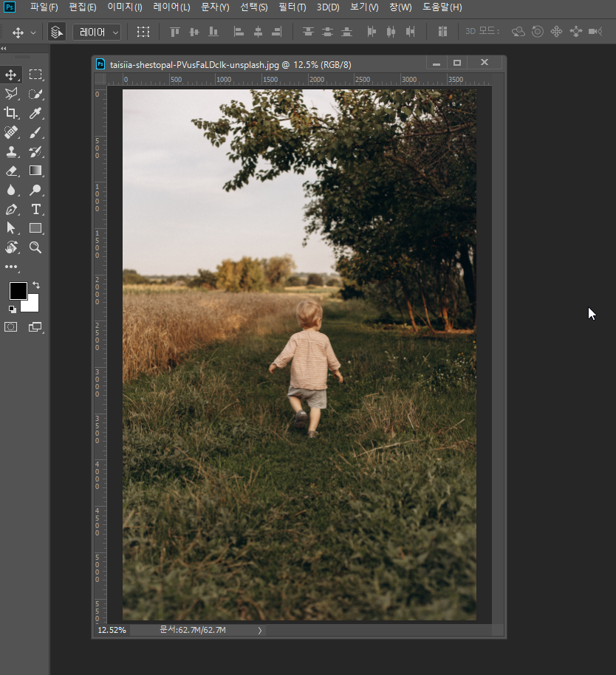Open the foreground color picker
This screenshot has height=675, width=616.
pos(18,291)
